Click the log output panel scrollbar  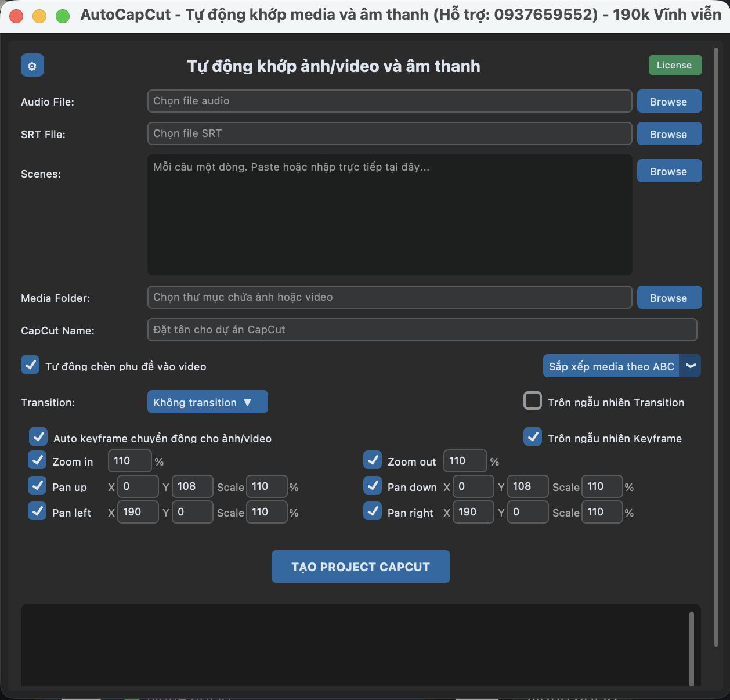pos(692,648)
